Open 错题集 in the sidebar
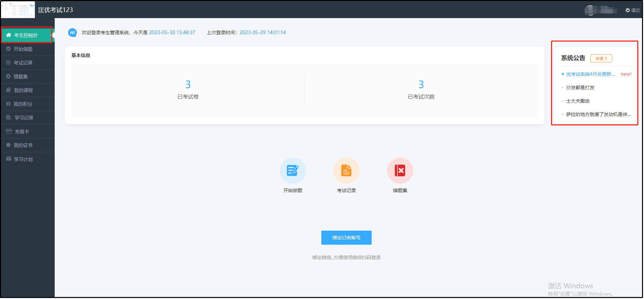This screenshot has height=299, width=644. (28, 76)
